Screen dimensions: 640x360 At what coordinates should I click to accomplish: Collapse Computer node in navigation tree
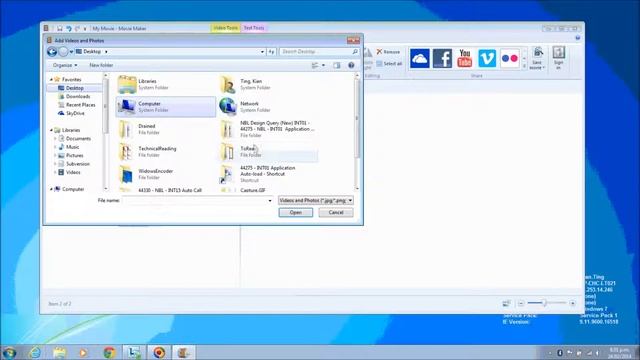pos(51,189)
